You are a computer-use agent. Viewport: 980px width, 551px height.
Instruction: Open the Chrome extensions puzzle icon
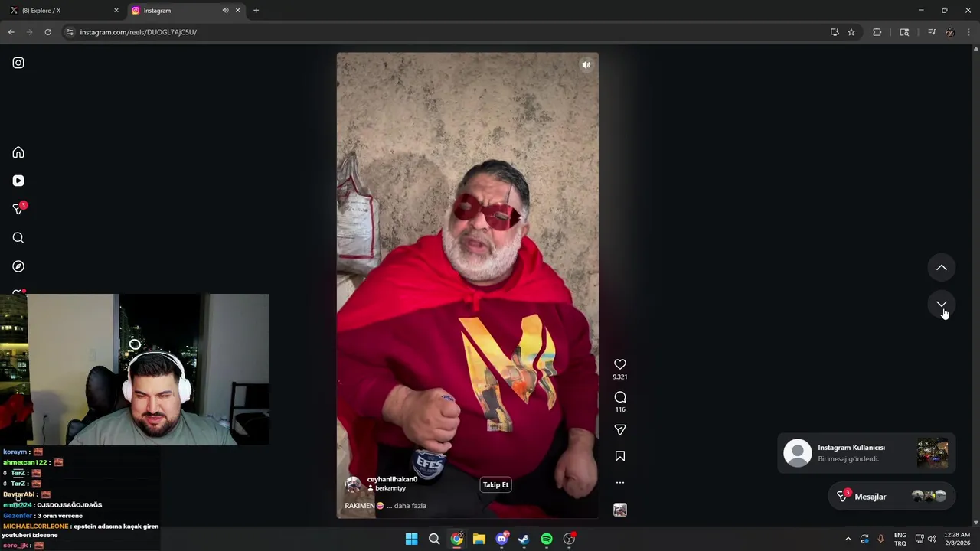[877, 32]
